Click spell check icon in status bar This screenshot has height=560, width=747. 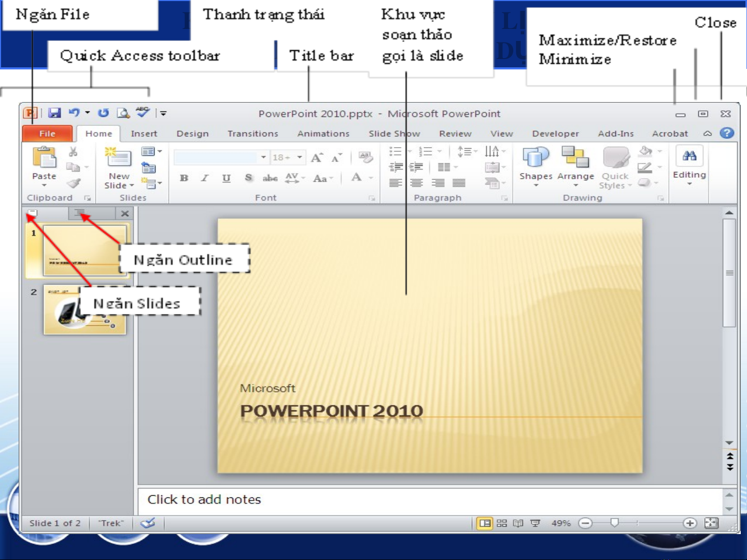click(x=148, y=523)
